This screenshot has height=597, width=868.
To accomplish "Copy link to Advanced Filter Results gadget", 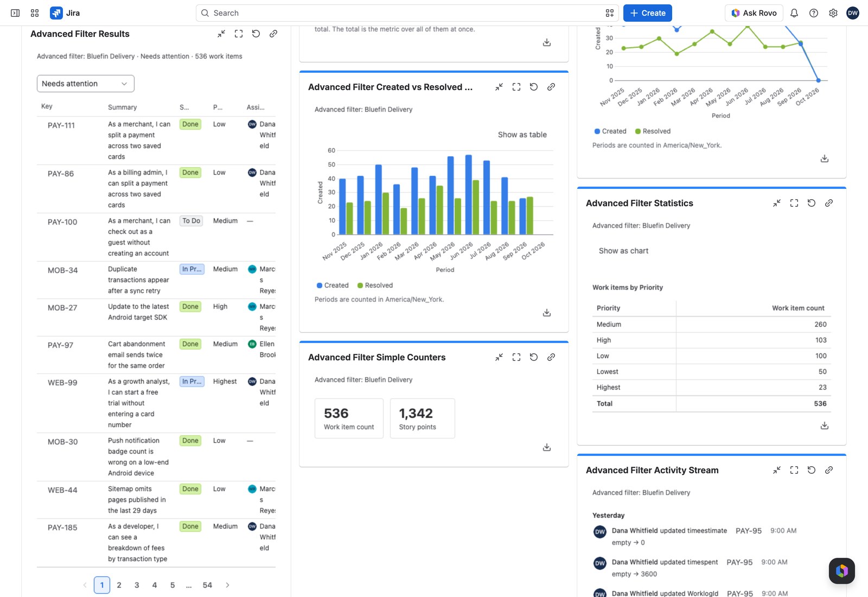I will click(x=273, y=34).
